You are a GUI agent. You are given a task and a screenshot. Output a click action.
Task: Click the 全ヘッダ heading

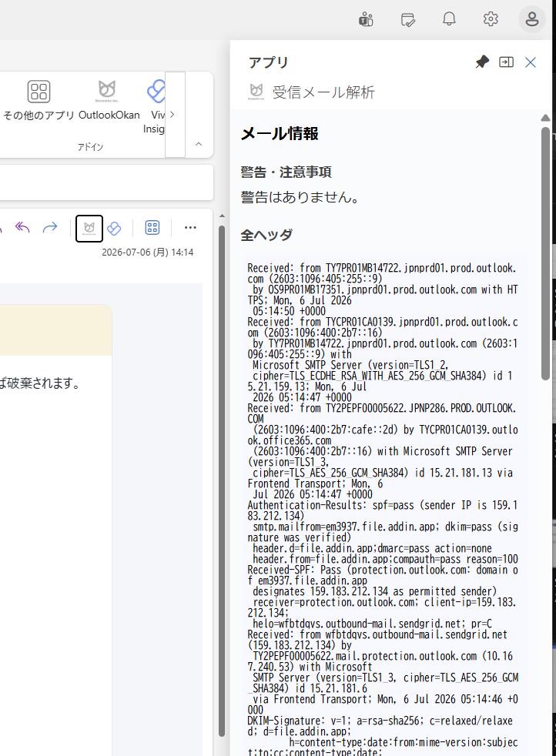266,235
